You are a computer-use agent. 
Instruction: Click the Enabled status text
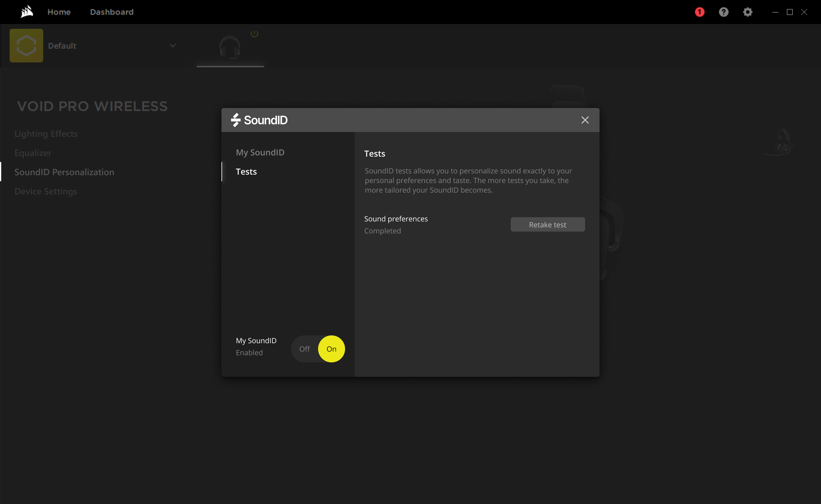(249, 352)
